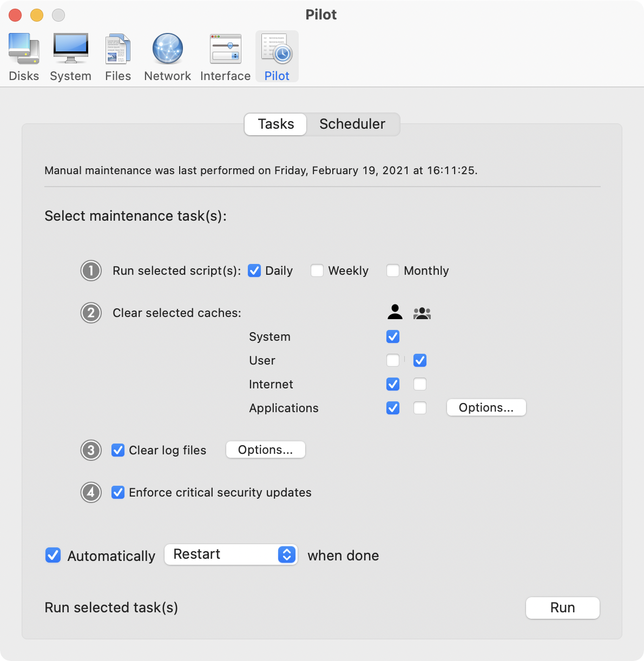Switch to the Scheduler tab
The image size is (644, 661).
click(x=352, y=124)
